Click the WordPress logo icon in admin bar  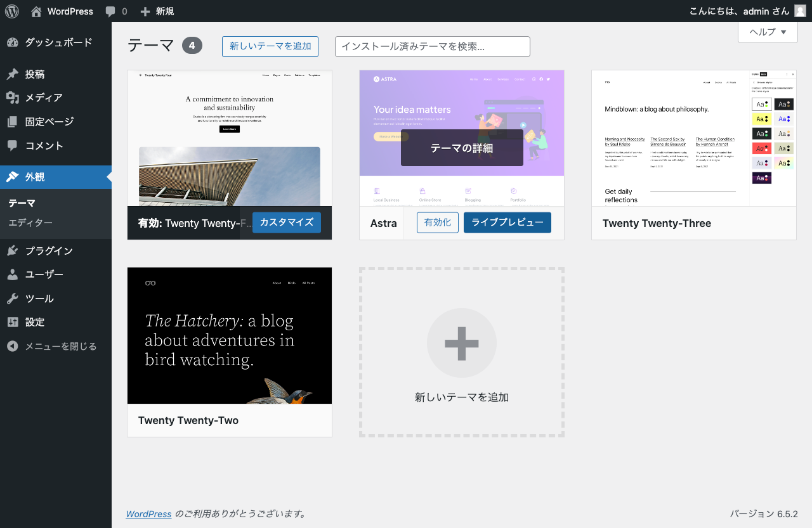point(12,11)
